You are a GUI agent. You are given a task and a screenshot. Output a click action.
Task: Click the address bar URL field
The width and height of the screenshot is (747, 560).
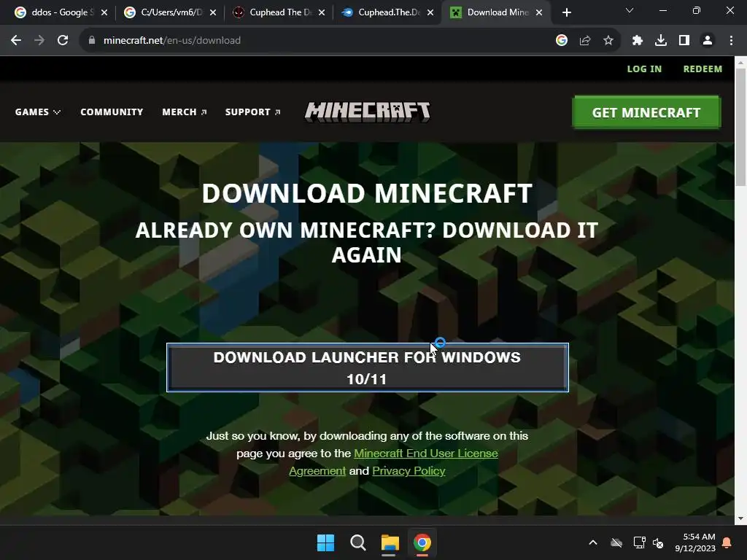tap(324, 41)
